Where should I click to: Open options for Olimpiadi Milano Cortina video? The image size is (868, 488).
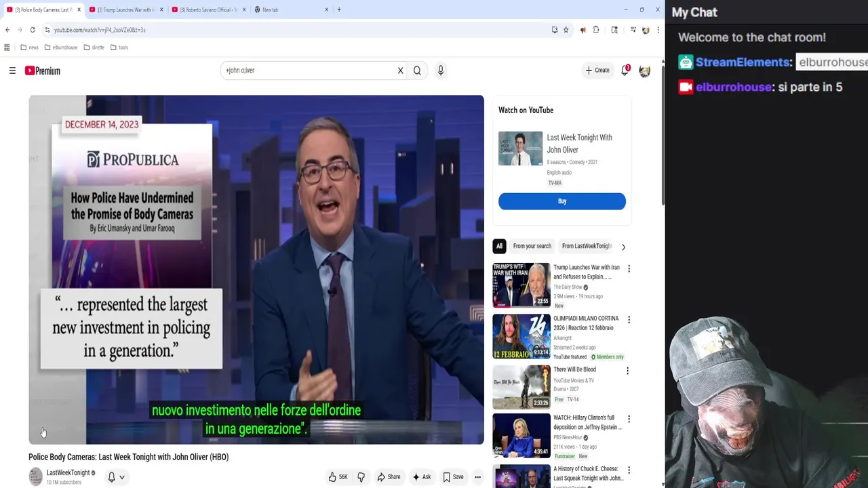click(x=629, y=319)
